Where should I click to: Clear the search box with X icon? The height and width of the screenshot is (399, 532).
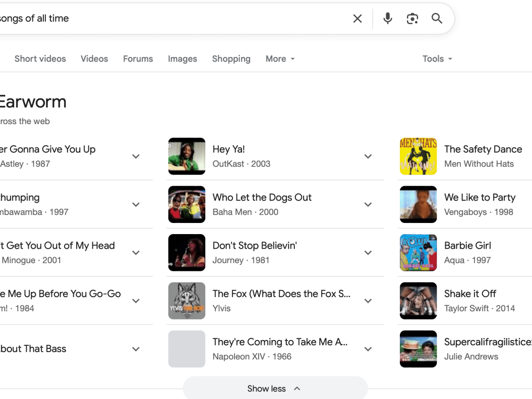point(357,19)
